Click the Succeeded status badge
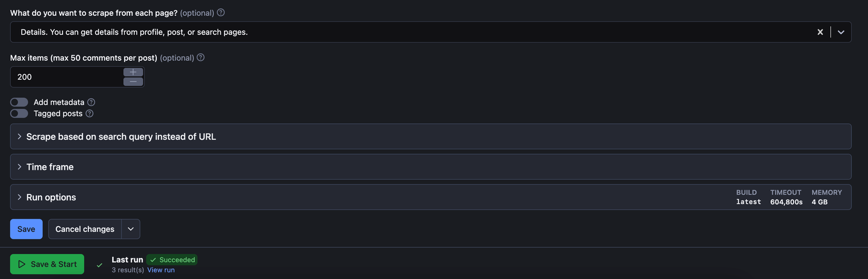The width and height of the screenshot is (868, 279). (x=172, y=260)
